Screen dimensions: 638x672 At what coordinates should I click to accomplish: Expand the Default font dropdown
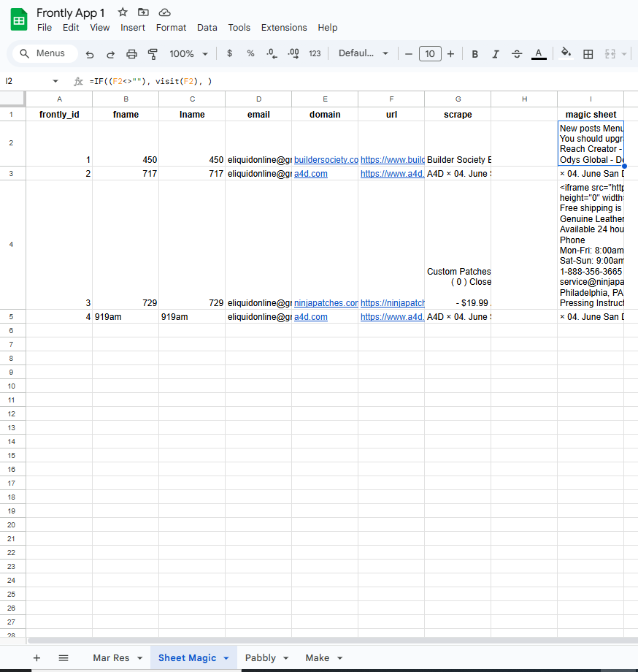[364, 53]
